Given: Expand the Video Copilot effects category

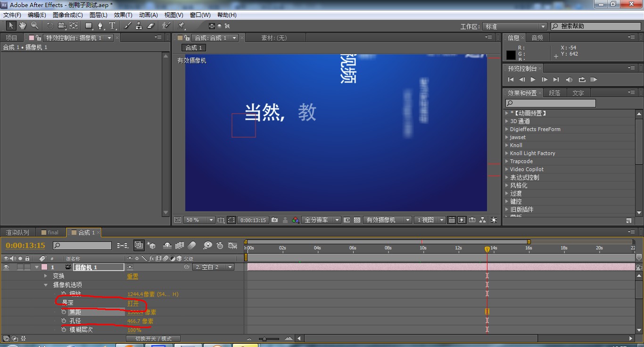Looking at the screenshot, I should [x=506, y=169].
